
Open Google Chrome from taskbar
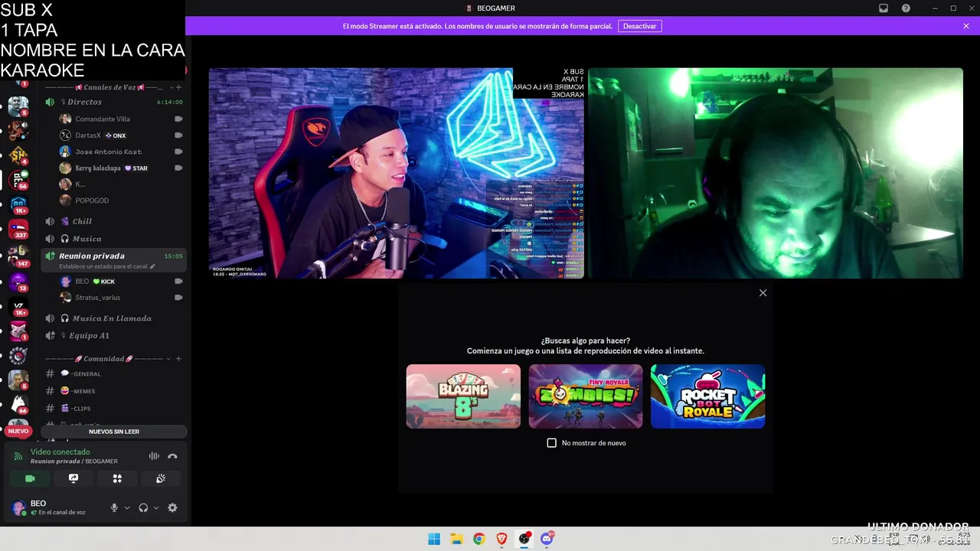(x=479, y=539)
